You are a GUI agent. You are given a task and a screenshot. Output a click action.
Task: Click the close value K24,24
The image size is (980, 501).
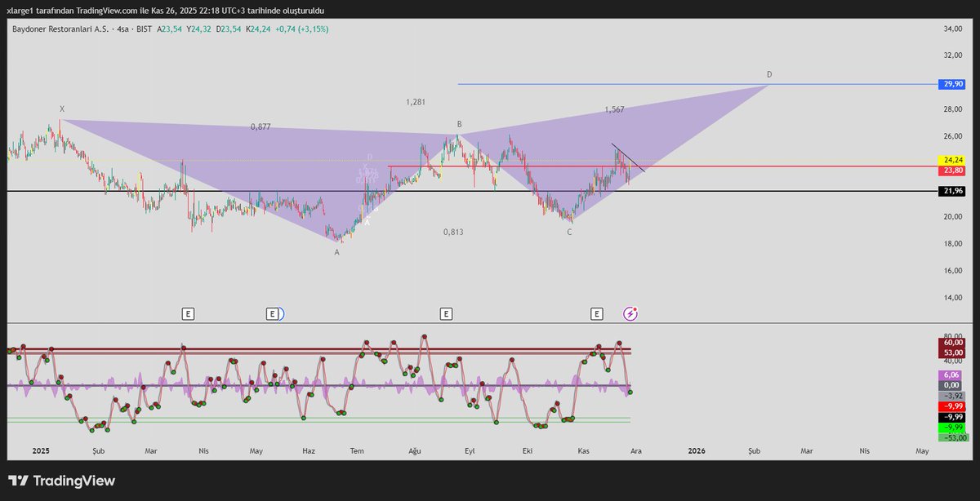pyautogui.click(x=258, y=29)
